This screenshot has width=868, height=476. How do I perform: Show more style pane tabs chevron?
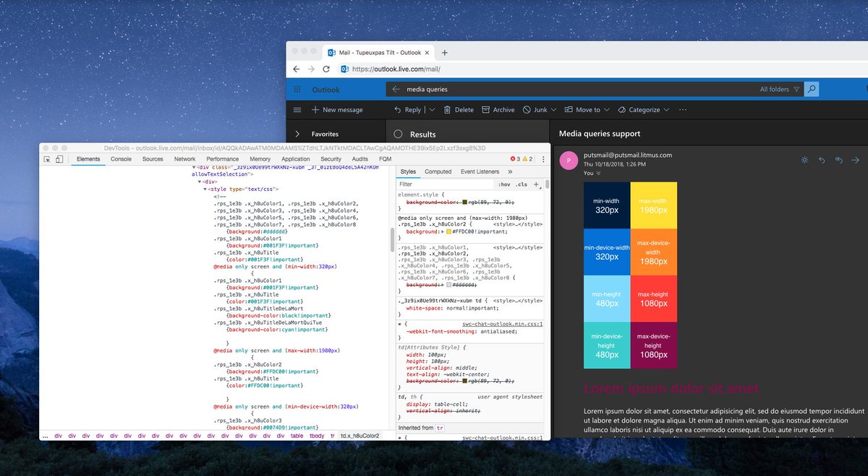point(510,172)
